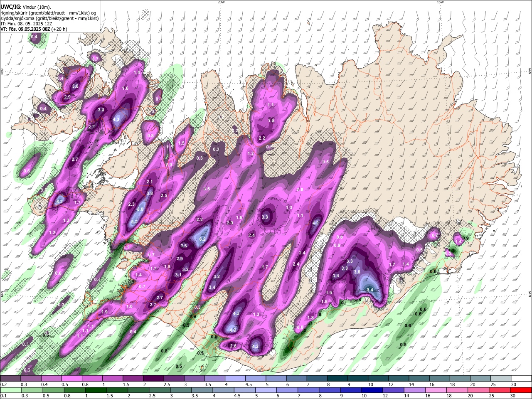Select the 1.0 value label in the southwest
Viewport: 532px width, 399px height.
point(129,306)
